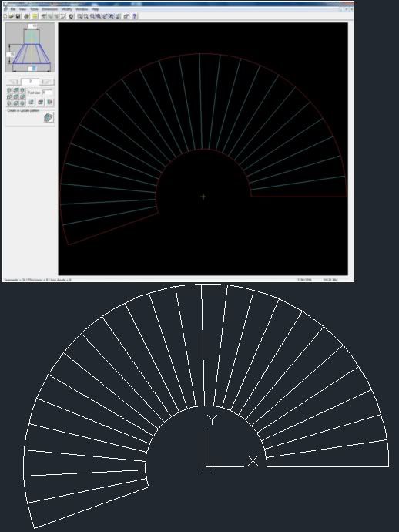Click the cone shape preview thumbnail
Viewport: 399px width, 532px height.
30,48
